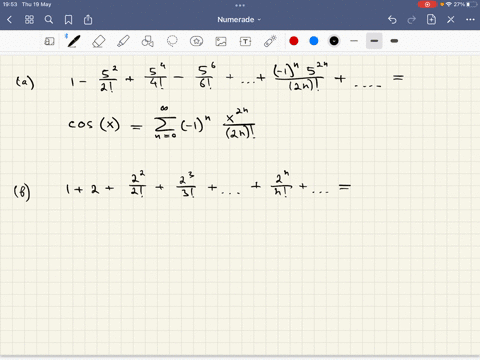This screenshot has width=480, height=360.
Task: Select the Image insert tool
Action: coord(221,41)
